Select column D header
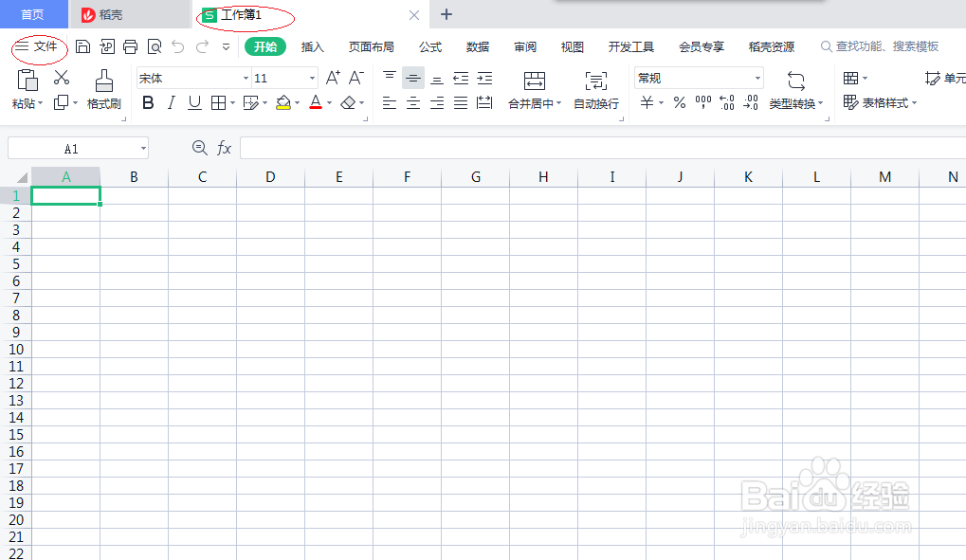Viewport: 966px width, 560px height. 270,177
